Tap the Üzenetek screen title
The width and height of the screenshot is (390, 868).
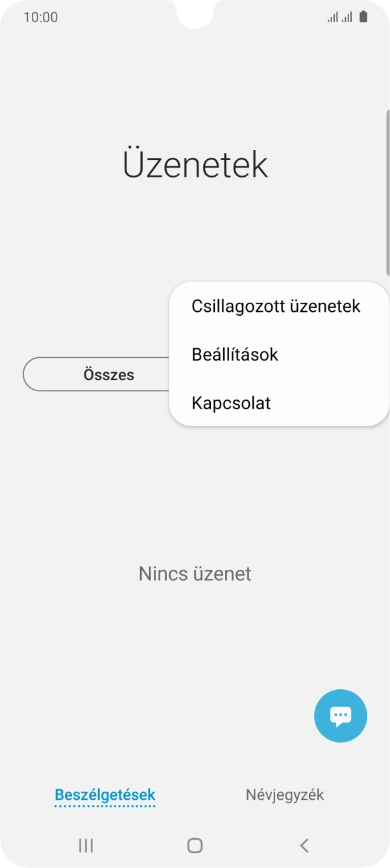[195, 162]
